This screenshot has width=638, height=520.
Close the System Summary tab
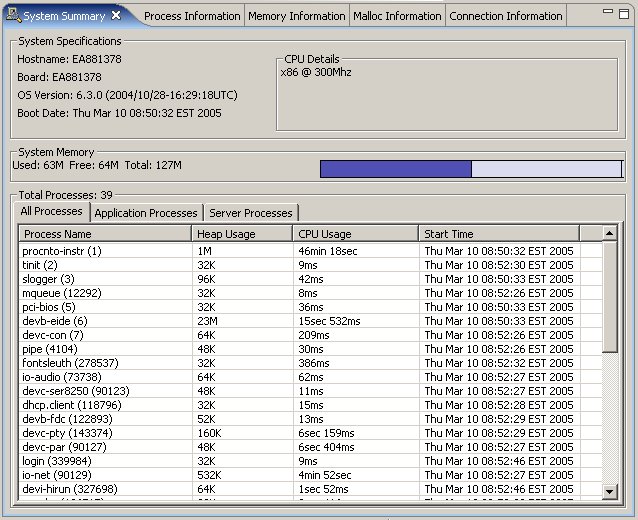tap(116, 16)
